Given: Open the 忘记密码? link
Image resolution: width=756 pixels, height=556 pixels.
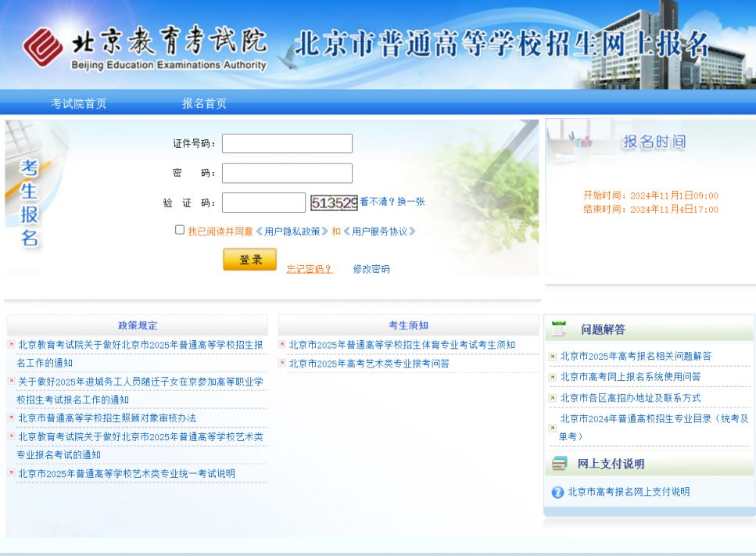Looking at the screenshot, I should tap(309, 269).
